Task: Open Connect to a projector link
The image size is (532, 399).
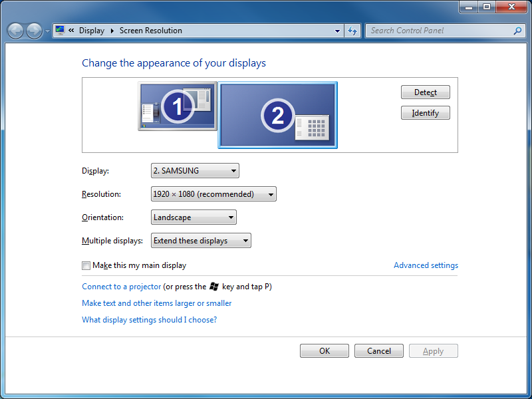Action: tap(122, 287)
